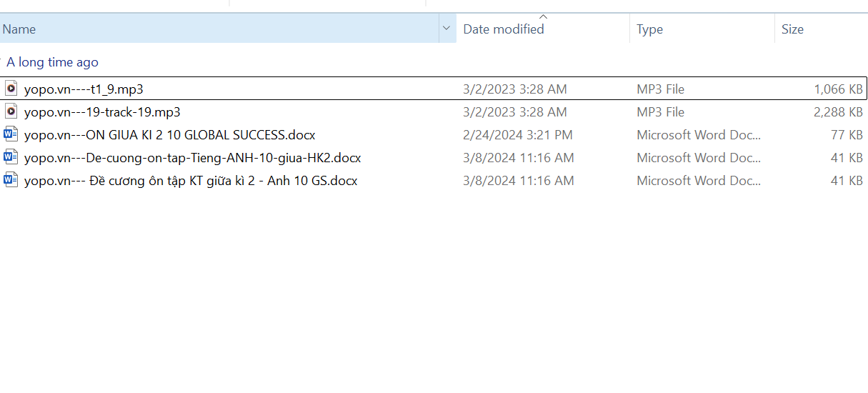The height and width of the screenshot is (393, 868).
Task: Click the 2/24/2024 3:21 PM date entry
Action: 517,135
